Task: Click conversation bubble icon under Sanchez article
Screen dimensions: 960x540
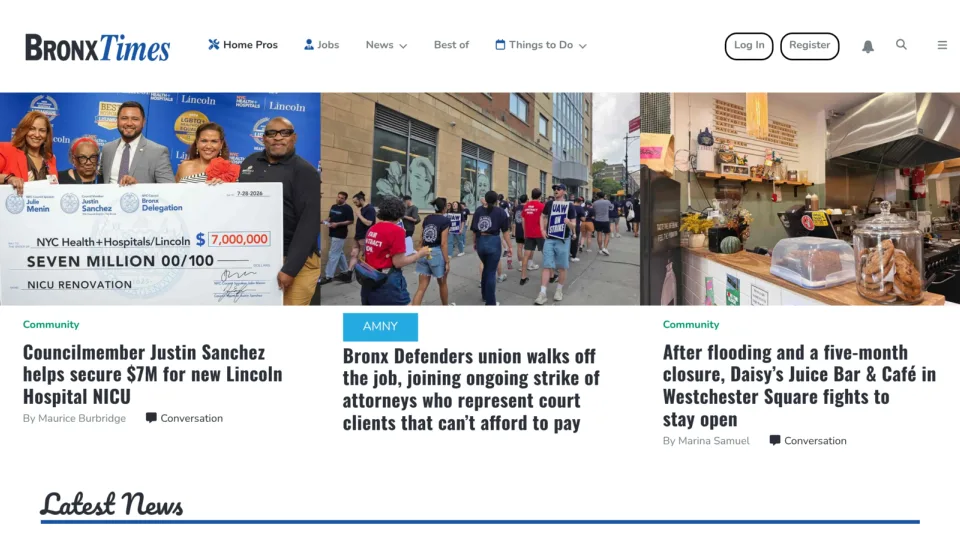Action: point(151,418)
